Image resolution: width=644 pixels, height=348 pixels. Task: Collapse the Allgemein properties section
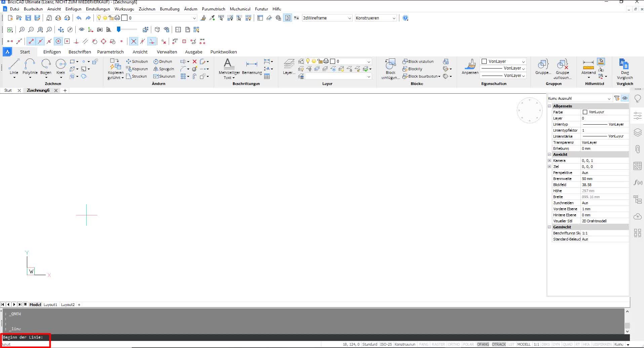coord(550,106)
